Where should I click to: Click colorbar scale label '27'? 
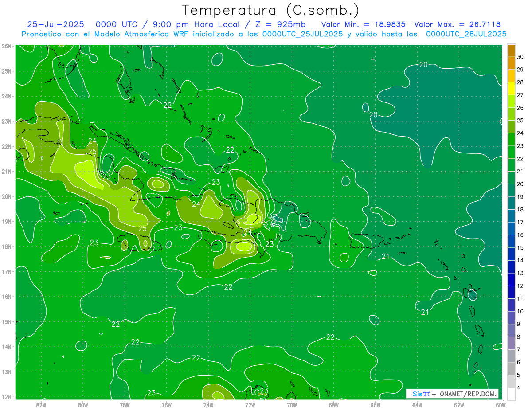pos(520,95)
